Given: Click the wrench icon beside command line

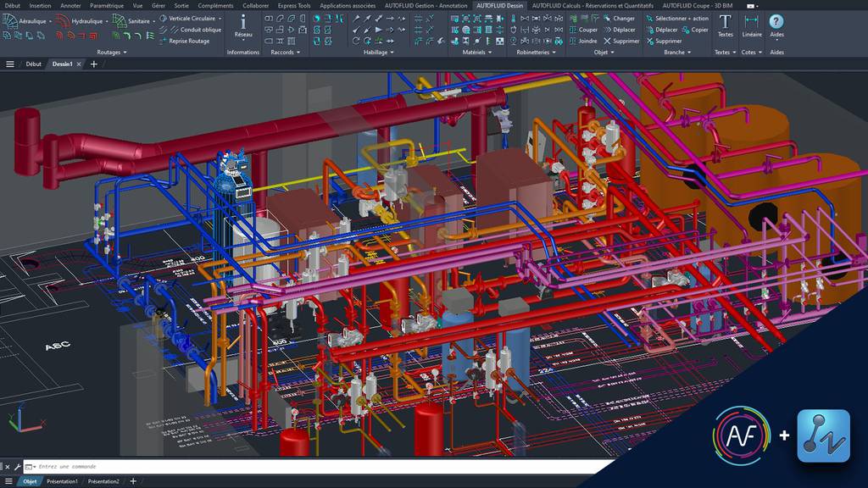Looking at the screenshot, I should [17, 467].
